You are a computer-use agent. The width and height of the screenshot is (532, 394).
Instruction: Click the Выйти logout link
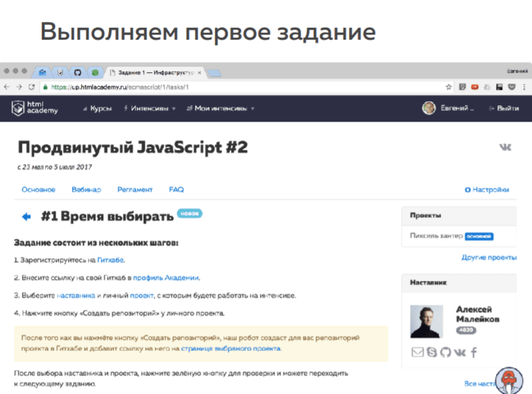coord(504,108)
